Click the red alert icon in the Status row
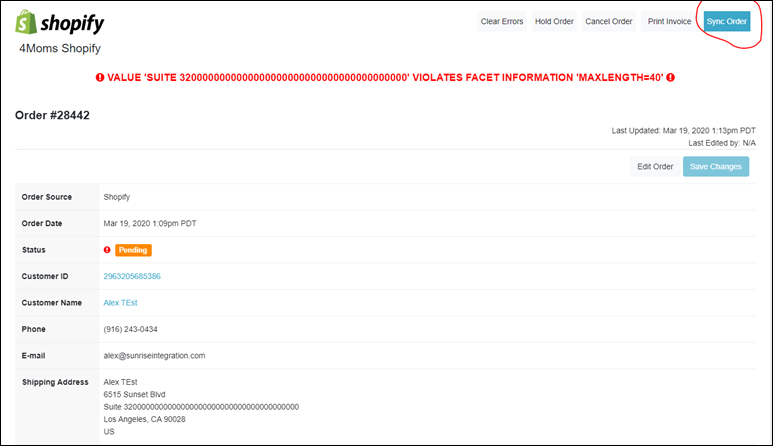 pyautogui.click(x=107, y=250)
